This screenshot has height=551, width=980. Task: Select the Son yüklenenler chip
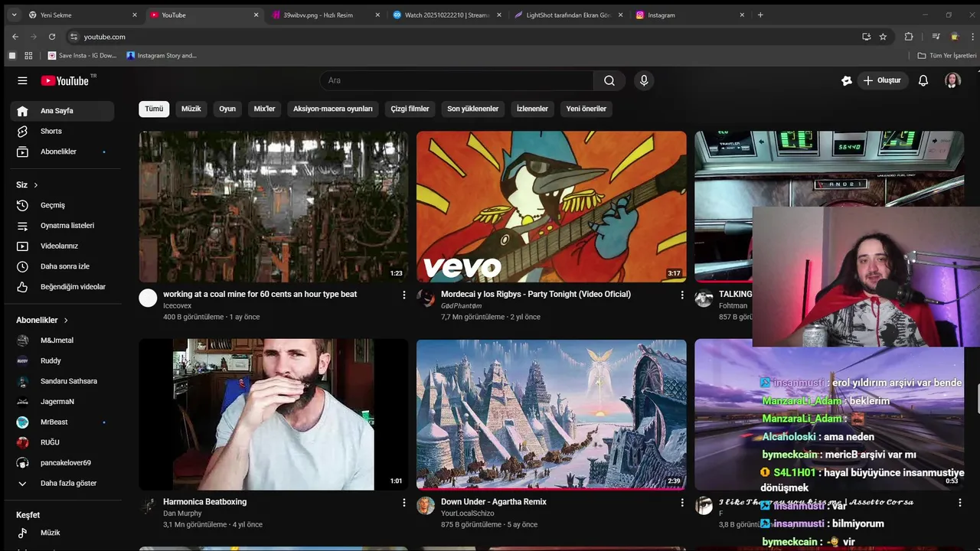[x=473, y=109]
